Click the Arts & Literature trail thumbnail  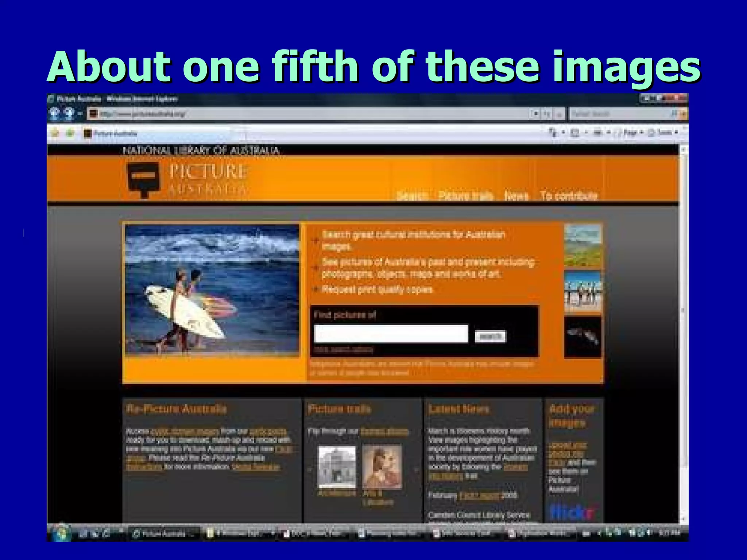(x=382, y=467)
